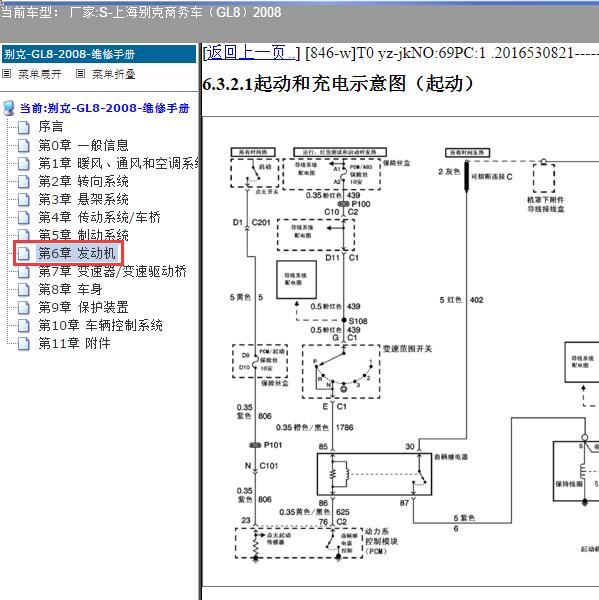Click the page icon beside 第7章
Viewport: 599px width, 600px height.
click(x=24, y=272)
